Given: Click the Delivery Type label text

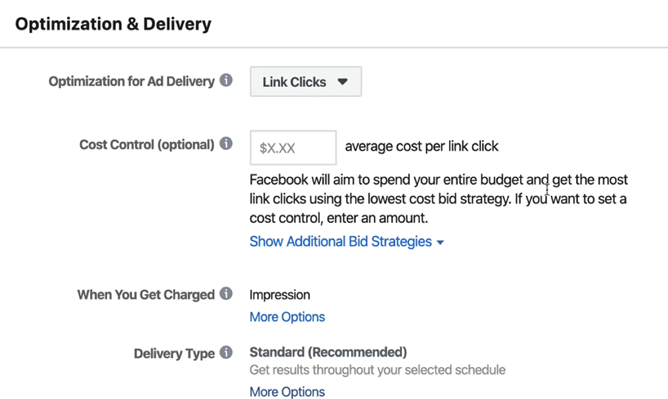Looking at the screenshot, I should [x=174, y=353].
